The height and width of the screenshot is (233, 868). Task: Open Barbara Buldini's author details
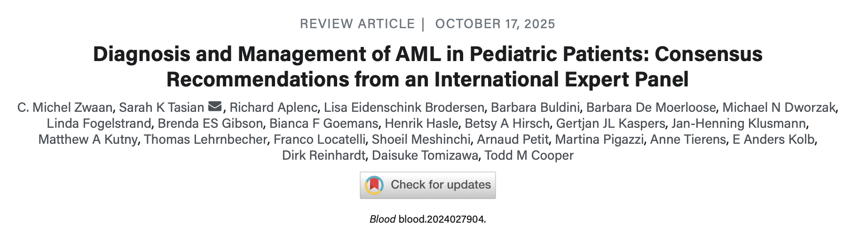click(535, 108)
